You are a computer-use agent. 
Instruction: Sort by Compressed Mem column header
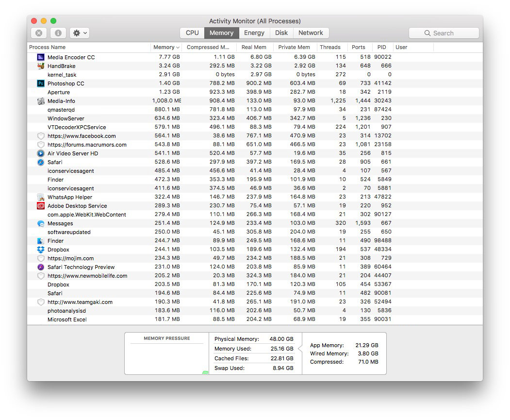point(209,47)
